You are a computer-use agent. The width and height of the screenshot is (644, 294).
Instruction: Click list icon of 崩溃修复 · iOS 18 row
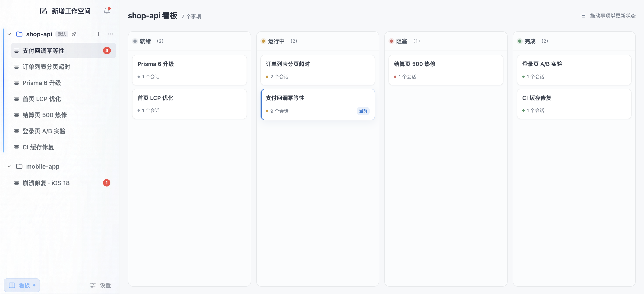[17, 183]
